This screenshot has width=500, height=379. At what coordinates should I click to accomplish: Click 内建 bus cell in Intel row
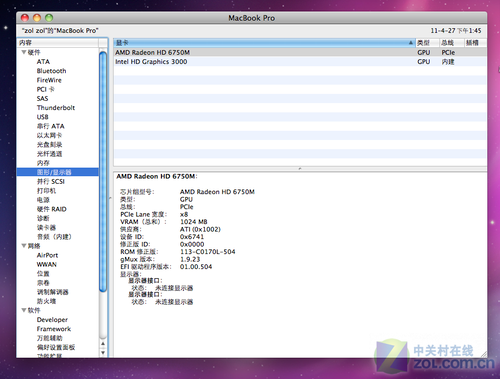[448, 62]
